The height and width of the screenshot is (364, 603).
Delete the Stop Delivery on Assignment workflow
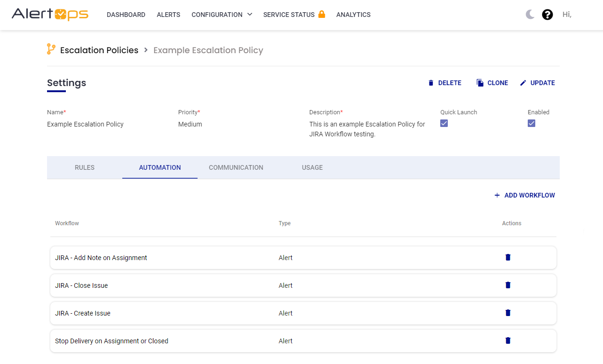click(x=508, y=340)
